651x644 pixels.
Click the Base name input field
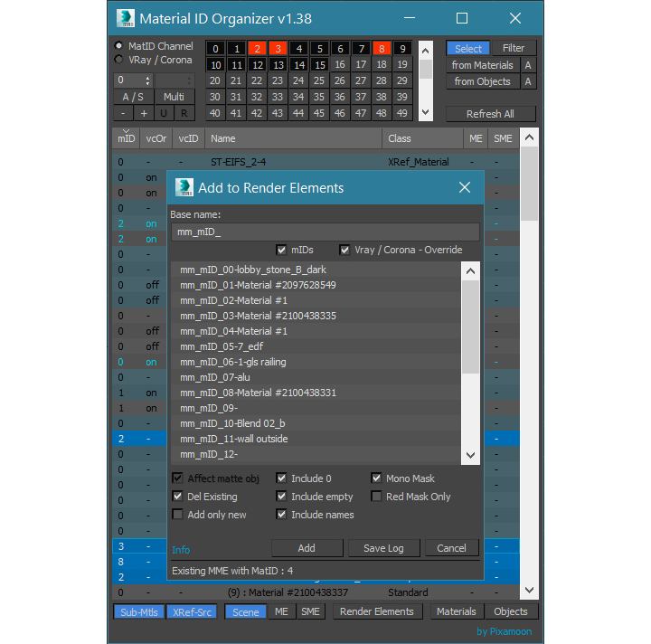pyautogui.click(x=325, y=232)
